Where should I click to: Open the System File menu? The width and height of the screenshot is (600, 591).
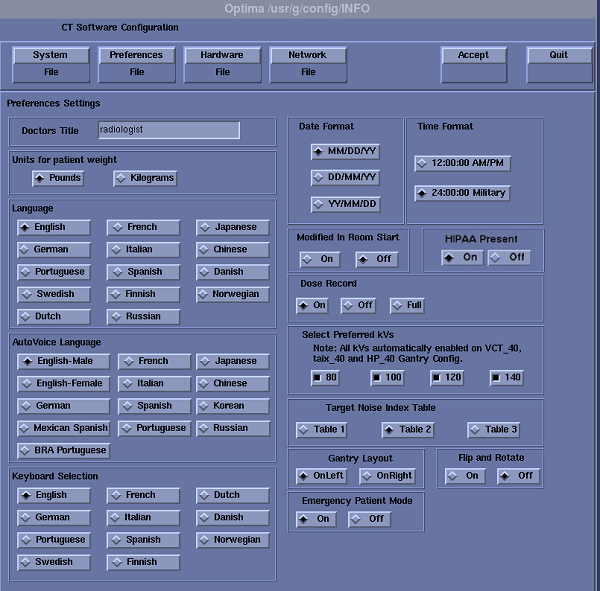point(50,63)
